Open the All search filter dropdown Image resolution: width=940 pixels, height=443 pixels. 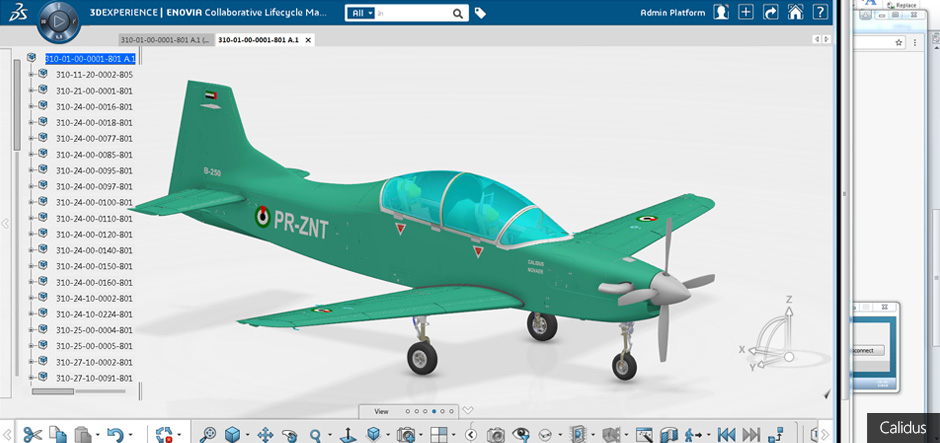[361, 13]
